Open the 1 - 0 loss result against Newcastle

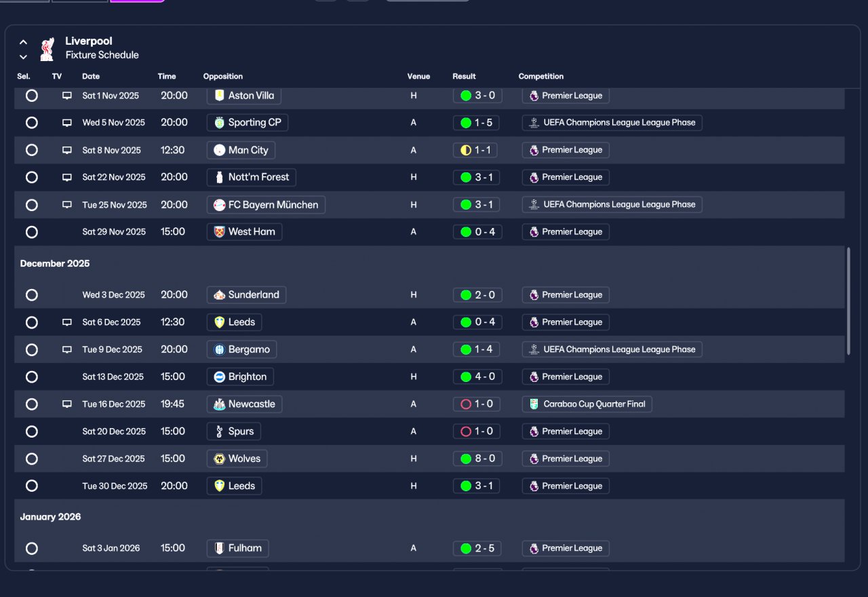(x=477, y=404)
